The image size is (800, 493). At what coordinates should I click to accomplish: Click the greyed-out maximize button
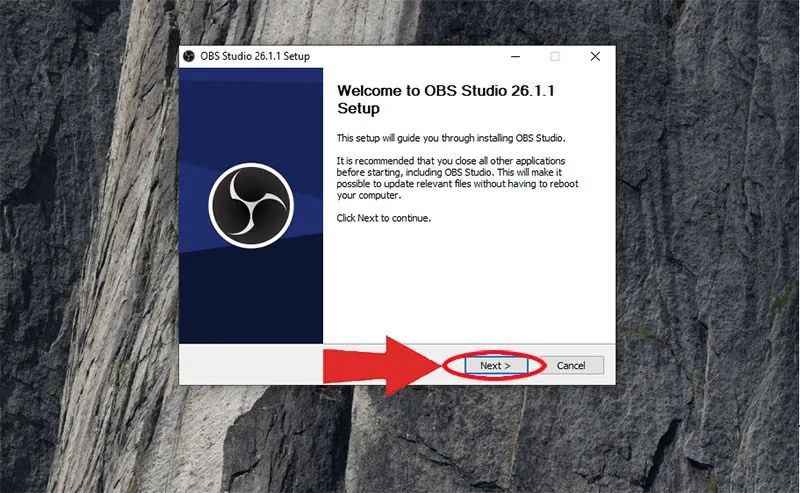pyautogui.click(x=555, y=57)
